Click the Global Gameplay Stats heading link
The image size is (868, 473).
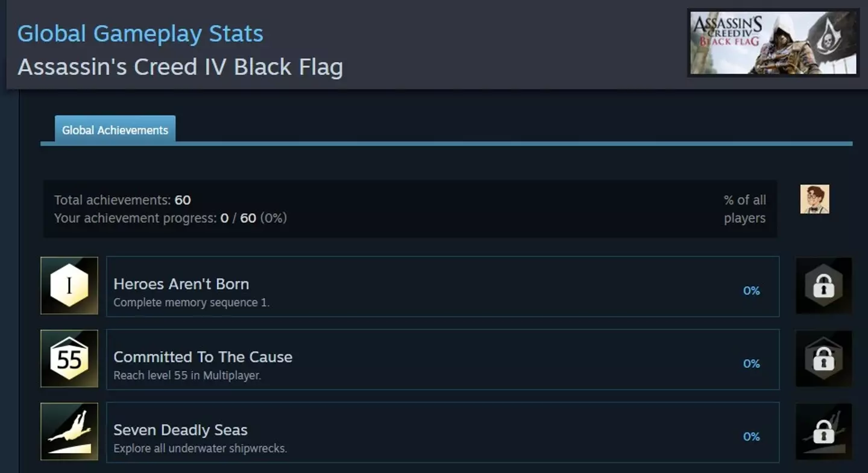(x=140, y=34)
